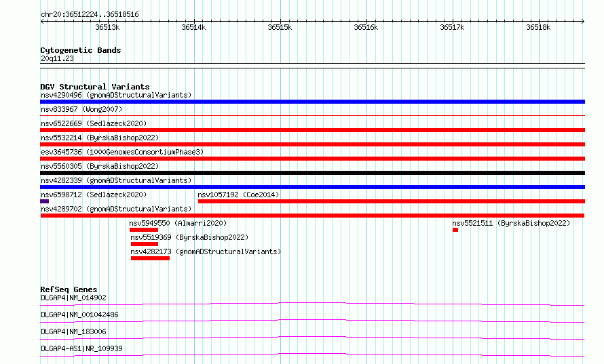Screen dimensions: 604x364
Task: Click the nsv4290496 gnomAD variant label
Action: pyautogui.click(x=116, y=95)
